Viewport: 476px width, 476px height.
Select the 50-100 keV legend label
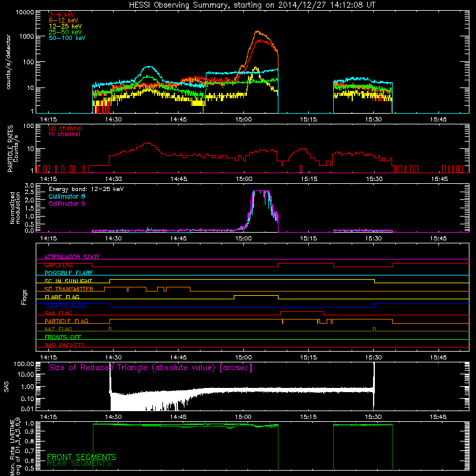tap(67, 38)
